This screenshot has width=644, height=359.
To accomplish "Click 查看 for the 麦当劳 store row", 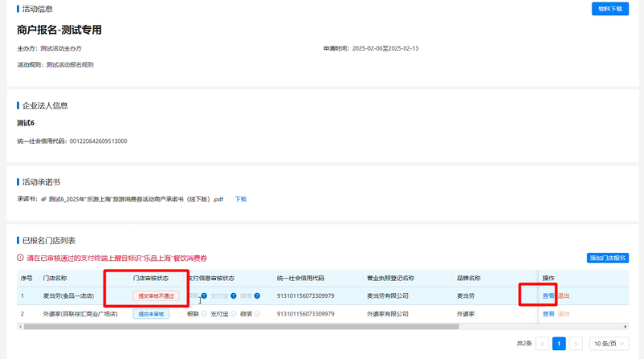I will point(548,295).
